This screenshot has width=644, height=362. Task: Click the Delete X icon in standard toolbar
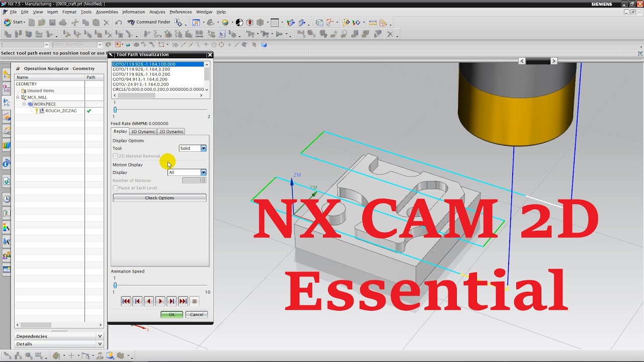tap(106, 22)
